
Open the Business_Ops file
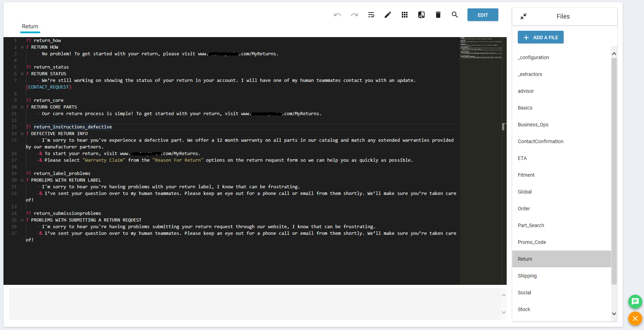(562, 125)
